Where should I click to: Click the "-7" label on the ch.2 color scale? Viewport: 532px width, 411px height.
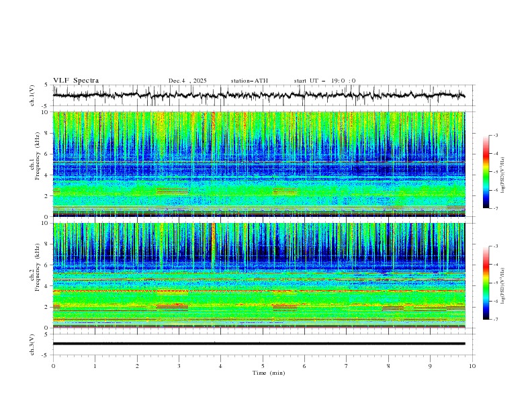click(495, 319)
